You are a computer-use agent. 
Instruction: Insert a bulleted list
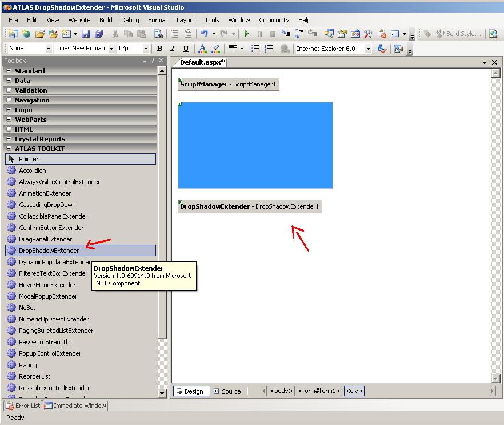255,48
